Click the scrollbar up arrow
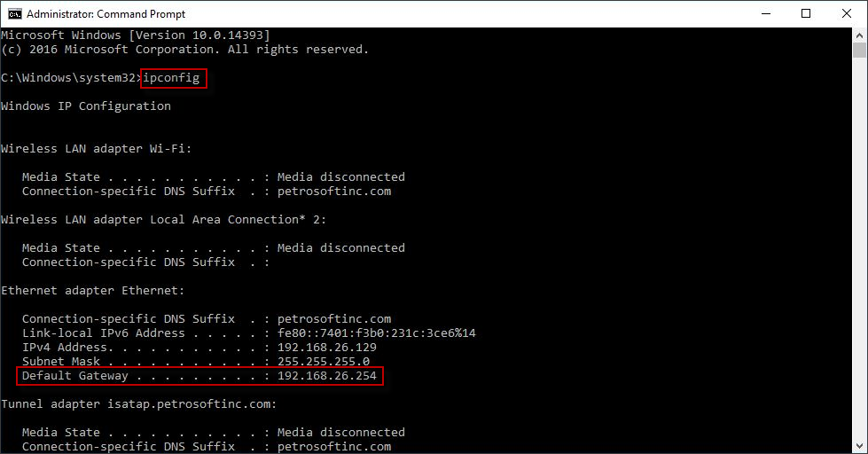868x454 pixels. pyautogui.click(x=859, y=35)
